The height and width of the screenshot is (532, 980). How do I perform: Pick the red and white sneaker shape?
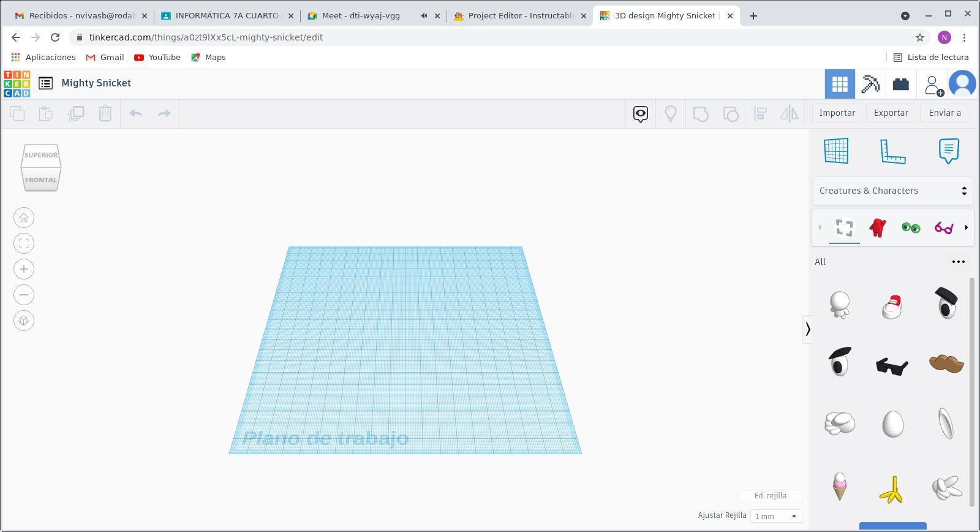(x=892, y=306)
